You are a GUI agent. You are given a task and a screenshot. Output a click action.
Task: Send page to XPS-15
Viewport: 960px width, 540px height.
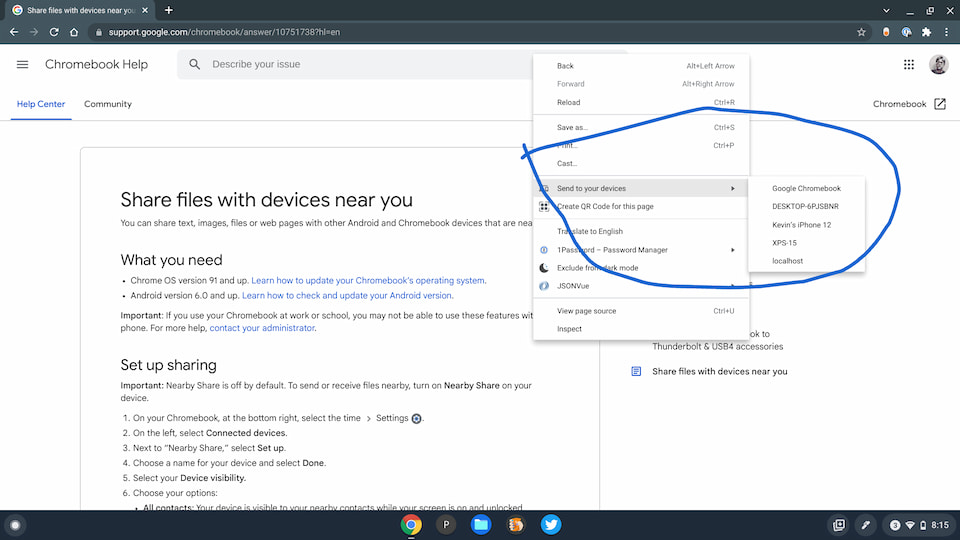(x=806, y=242)
